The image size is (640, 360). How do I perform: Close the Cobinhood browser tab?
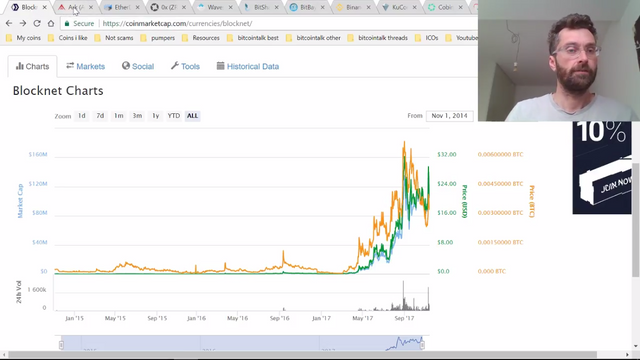460,7
